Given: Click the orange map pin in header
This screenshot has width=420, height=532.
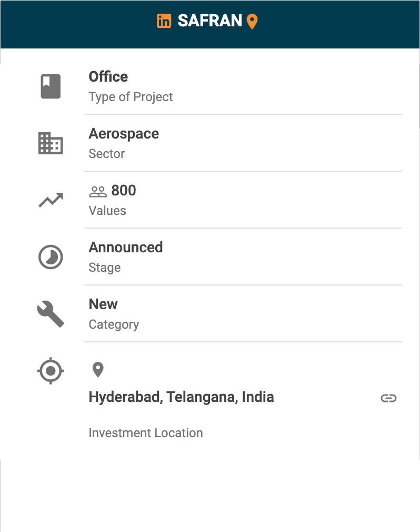Looking at the screenshot, I should (x=252, y=22).
